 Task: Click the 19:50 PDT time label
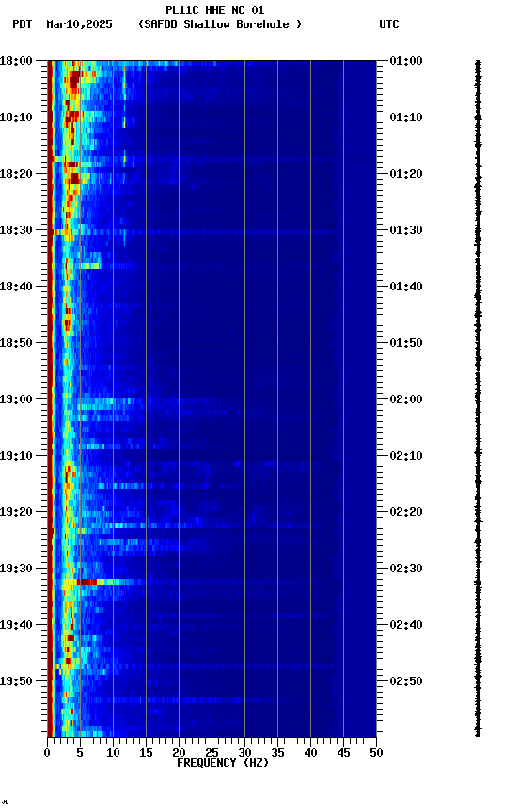16,681
